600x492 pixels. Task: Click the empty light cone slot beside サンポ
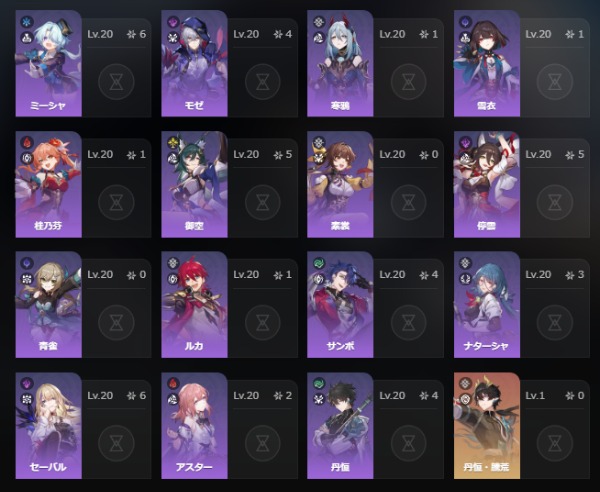click(409, 323)
